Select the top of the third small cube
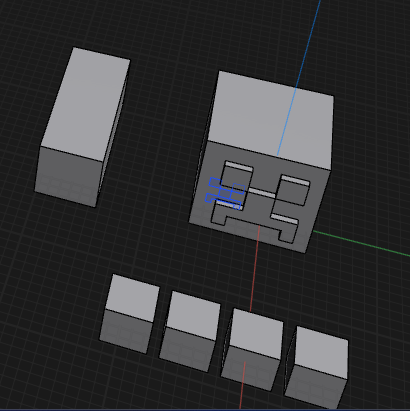The image size is (410, 411). pyautogui.click(x=256, y=333)
